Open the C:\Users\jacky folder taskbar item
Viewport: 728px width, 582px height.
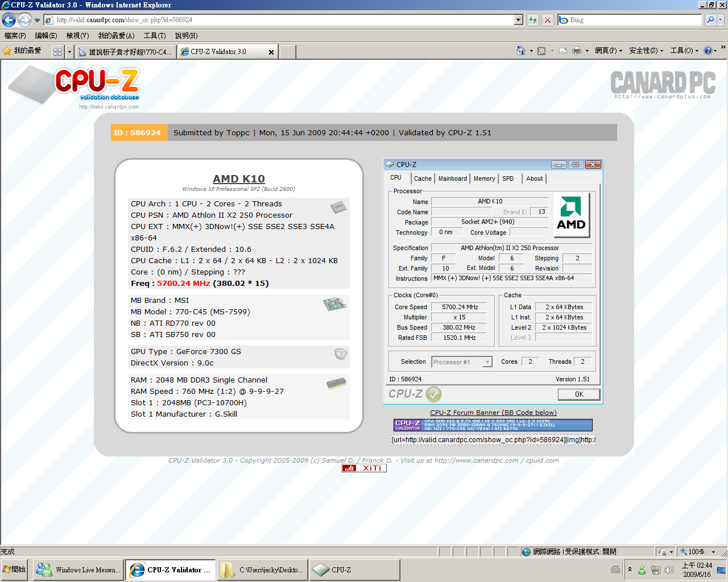(262, 570)
